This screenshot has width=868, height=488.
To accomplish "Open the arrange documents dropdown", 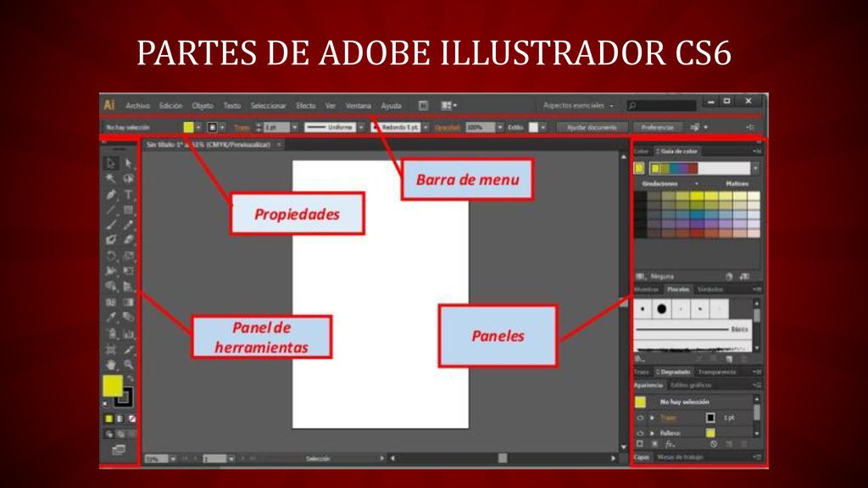I will [x=449, y=105].
